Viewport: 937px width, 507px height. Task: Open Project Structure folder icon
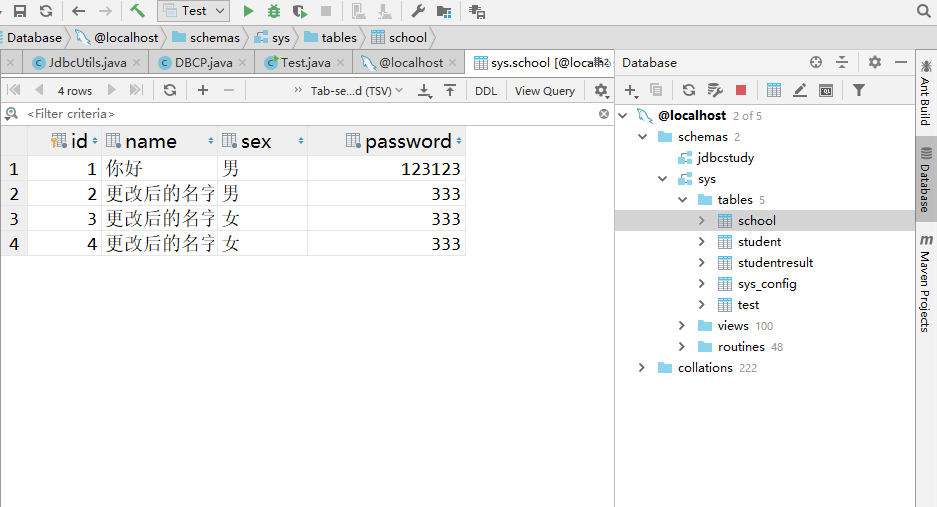tap(444, 11)
